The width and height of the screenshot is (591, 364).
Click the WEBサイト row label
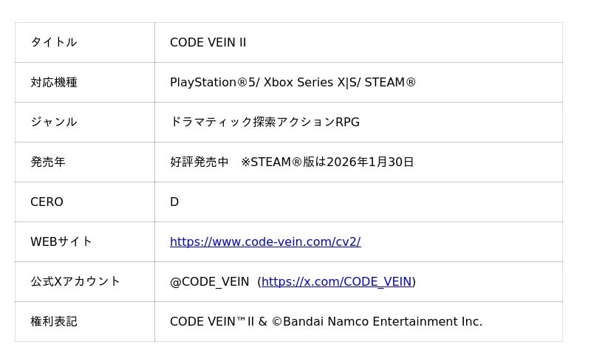pos(61,242)
